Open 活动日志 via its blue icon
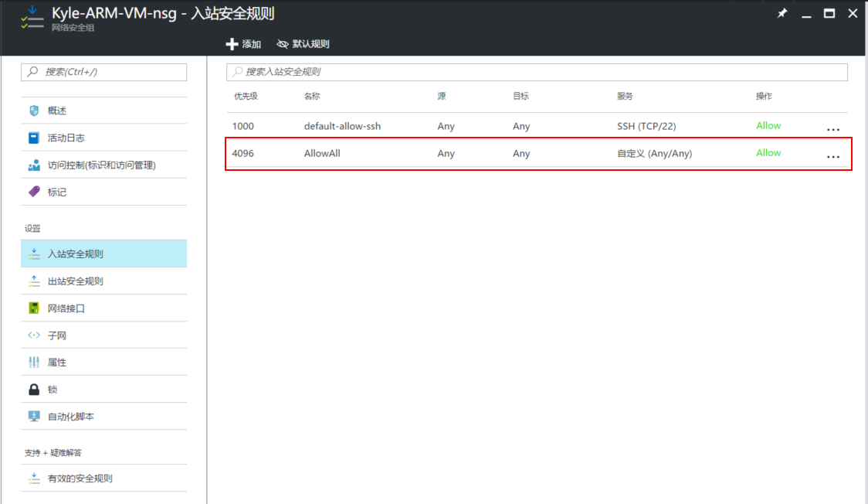The image size is (868, 504). point(34,138)
